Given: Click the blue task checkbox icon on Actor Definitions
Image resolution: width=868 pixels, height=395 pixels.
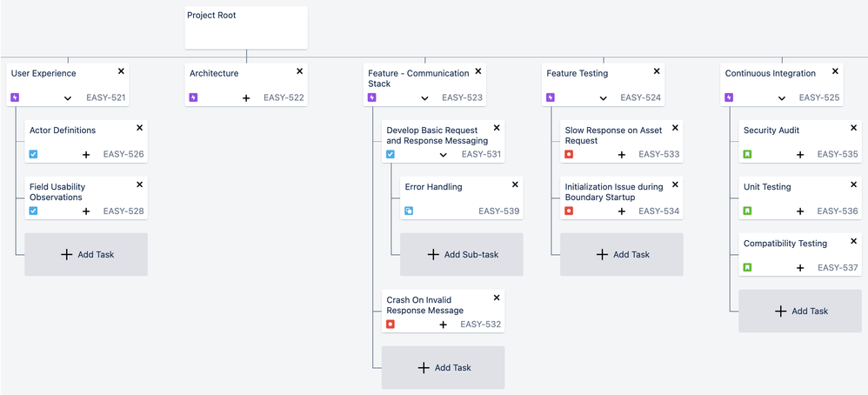Looking at the screenshot, I should click(x=33, y=155).
